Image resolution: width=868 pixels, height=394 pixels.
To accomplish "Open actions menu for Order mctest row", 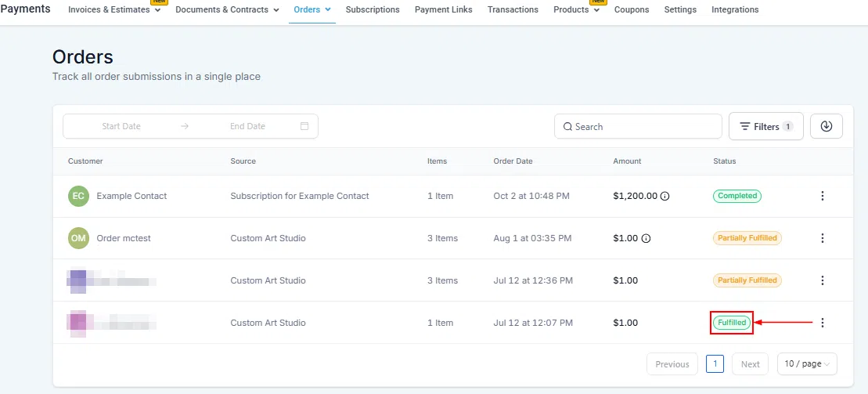I will (822, 238).
